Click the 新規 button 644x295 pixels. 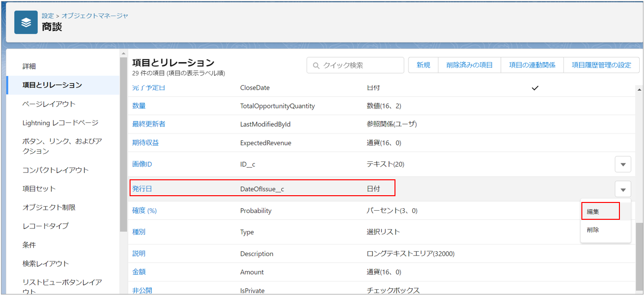(423, 65)
